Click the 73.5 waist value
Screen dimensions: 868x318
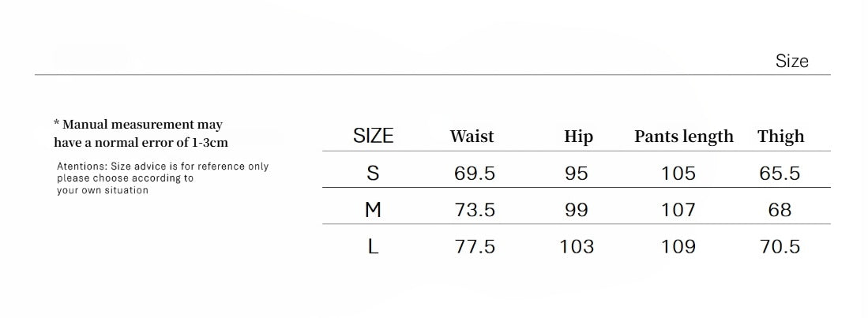pyautogui.click(x=475, y=210)
